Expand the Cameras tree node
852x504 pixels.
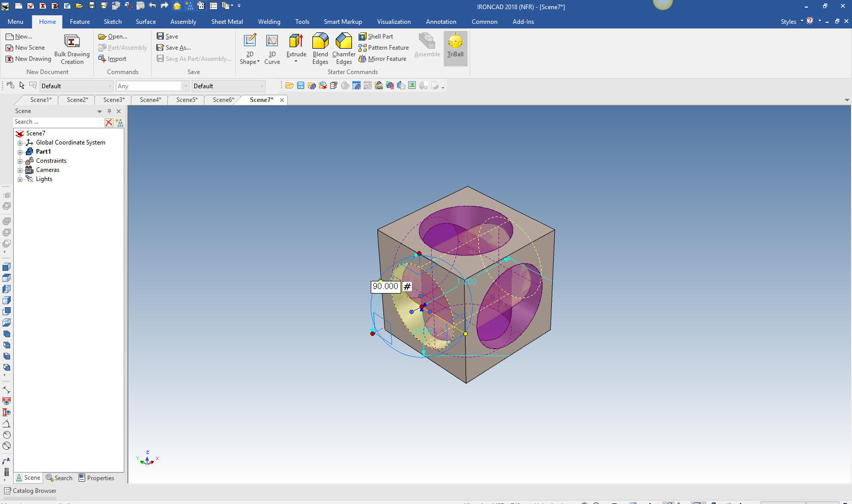click(x=20, y=170)
